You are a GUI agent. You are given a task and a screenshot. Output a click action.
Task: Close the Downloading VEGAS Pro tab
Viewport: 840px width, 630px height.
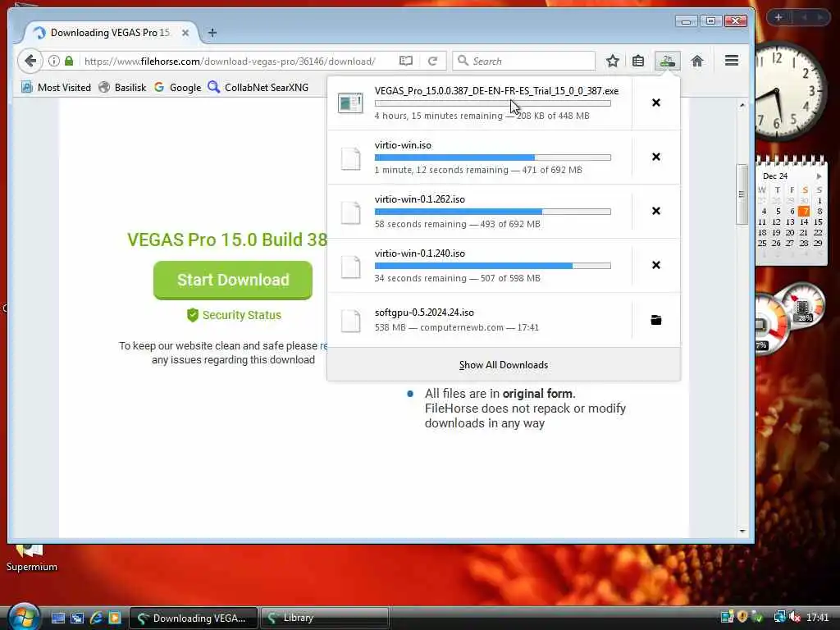click(x=185, y=33)
